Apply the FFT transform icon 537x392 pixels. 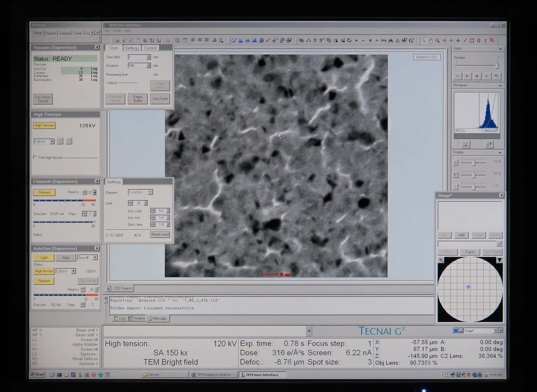[x=315, y=41]
